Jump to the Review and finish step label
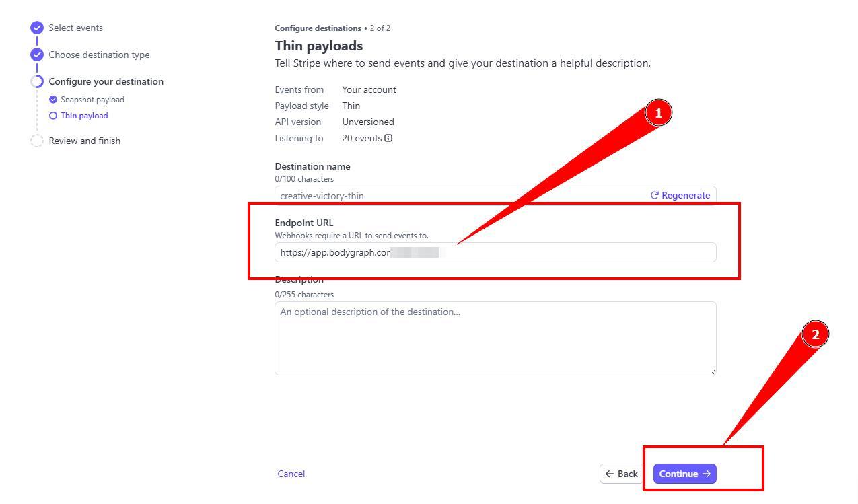Viewport: 858px width, 504px height. click(x=85, y=141)
